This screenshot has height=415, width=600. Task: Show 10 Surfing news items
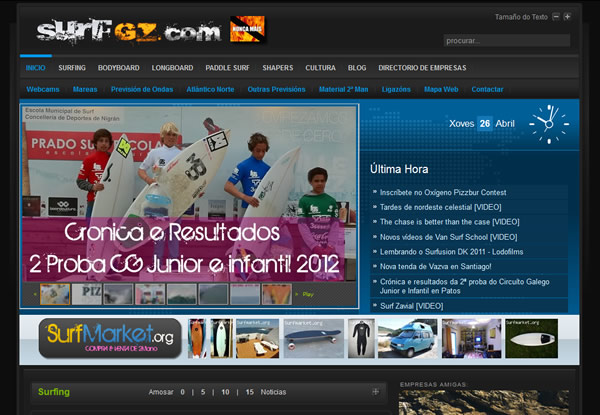225,392
